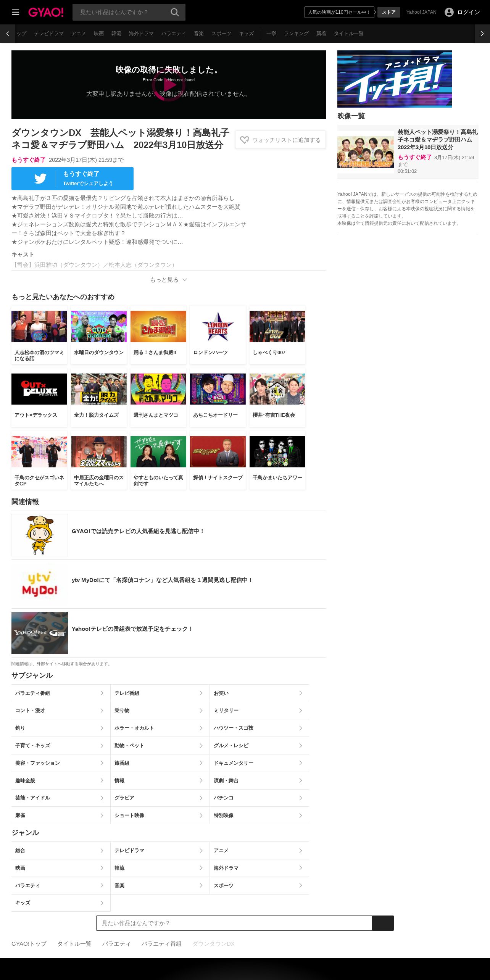Open 人志松本の酒のツマミになる話 card
The height and width of the screenshot is (980, 490).
39,335
